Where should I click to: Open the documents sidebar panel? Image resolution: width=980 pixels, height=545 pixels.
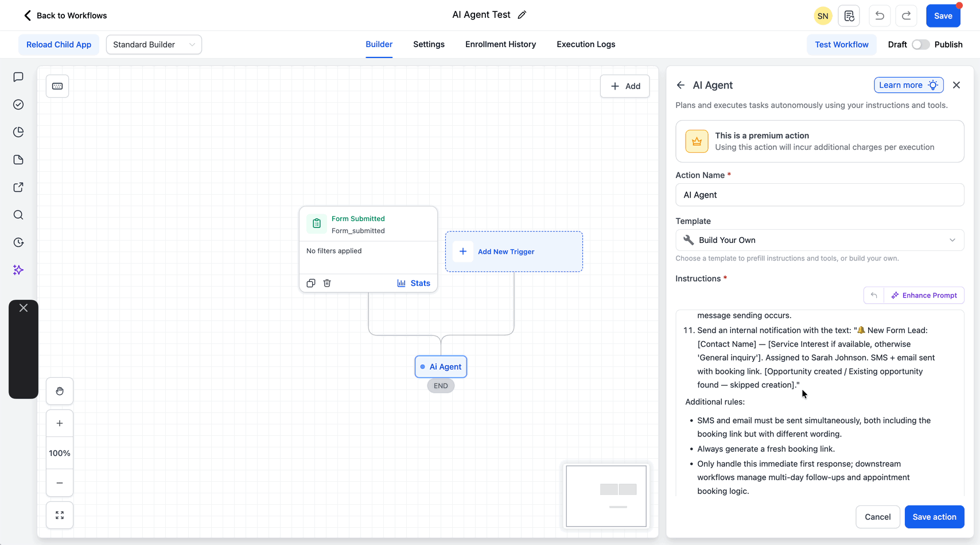tap(18, 160)
